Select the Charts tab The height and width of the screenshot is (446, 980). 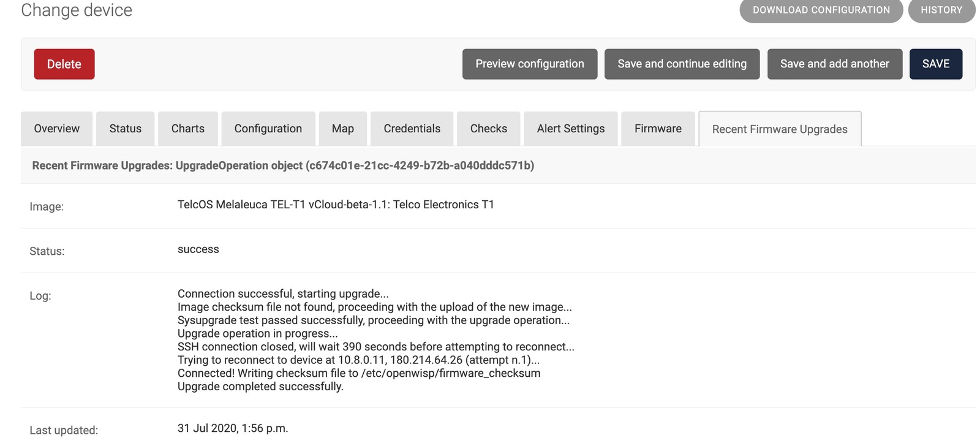[188, 129]
